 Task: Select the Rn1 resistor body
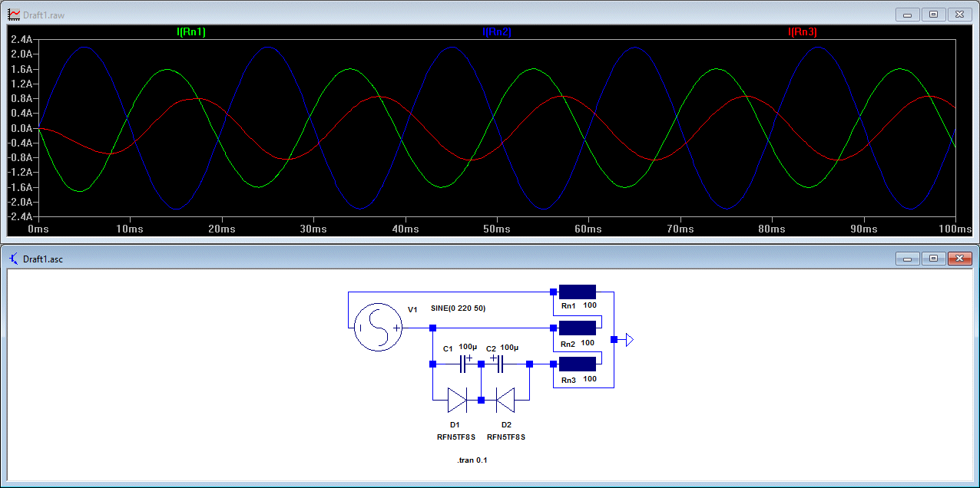coord(577,292)
